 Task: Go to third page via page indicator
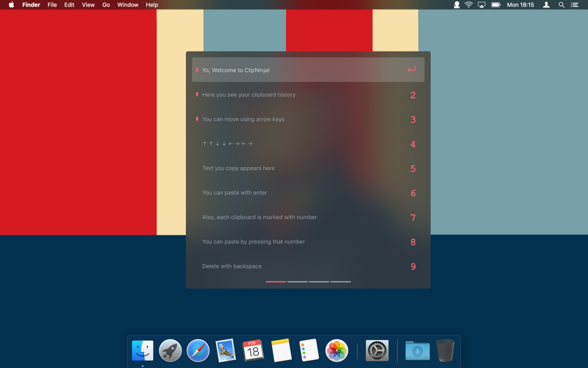319,282
